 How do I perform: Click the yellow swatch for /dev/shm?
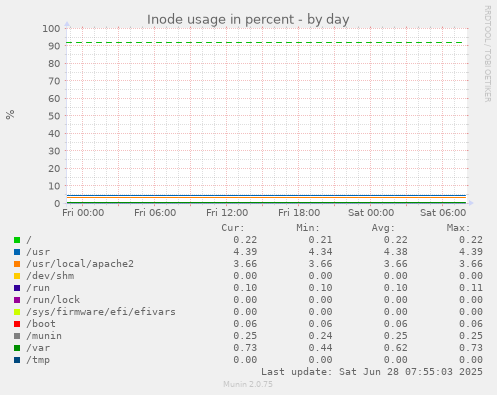point(17,276)
